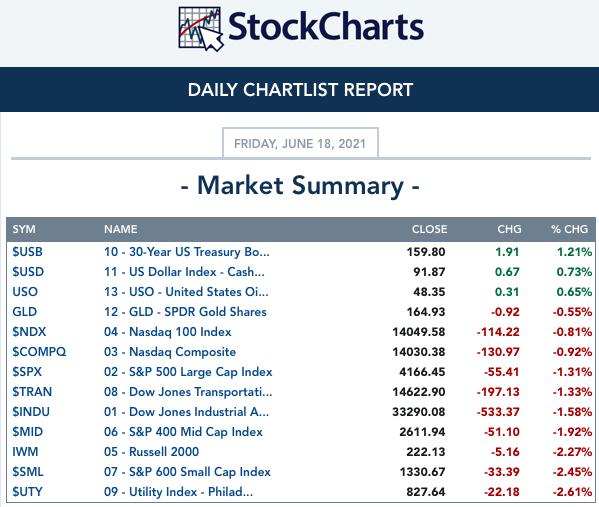The height and width of the screenshot is (507, 599).
Task: Click the CLOSE column header
Action: coord(429,229)
